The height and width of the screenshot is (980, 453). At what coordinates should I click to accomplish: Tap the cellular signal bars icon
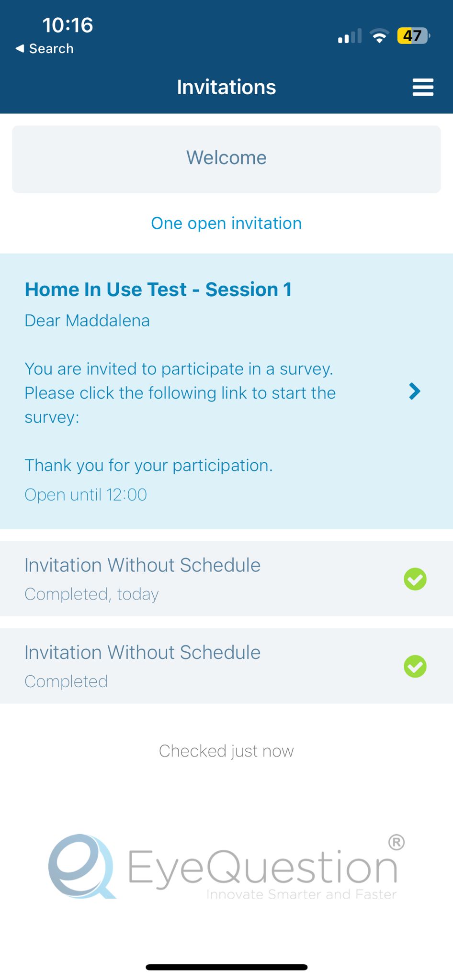coord(350,36)
